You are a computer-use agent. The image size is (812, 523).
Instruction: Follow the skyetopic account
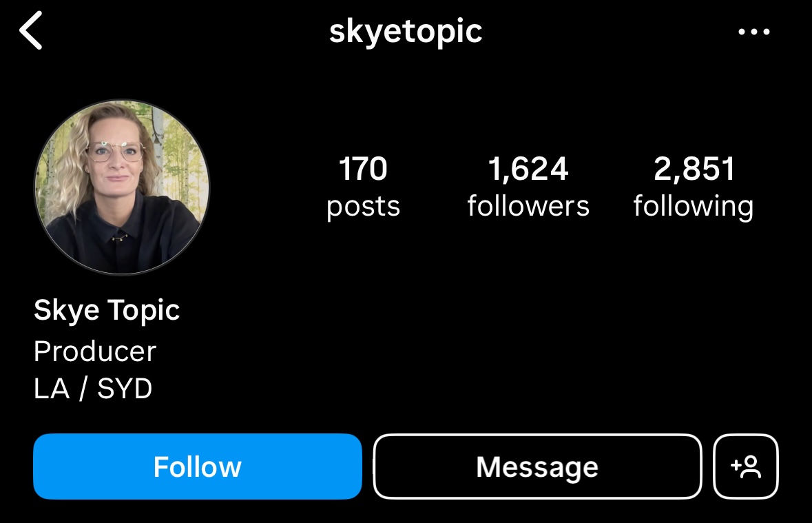(197, 466)
